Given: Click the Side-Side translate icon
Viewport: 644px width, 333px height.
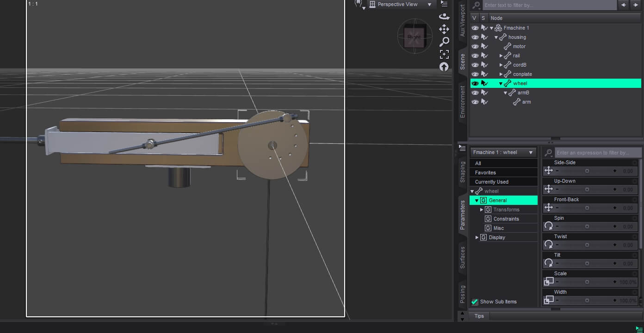Looking at the screenshot, I should click(548, 170).
